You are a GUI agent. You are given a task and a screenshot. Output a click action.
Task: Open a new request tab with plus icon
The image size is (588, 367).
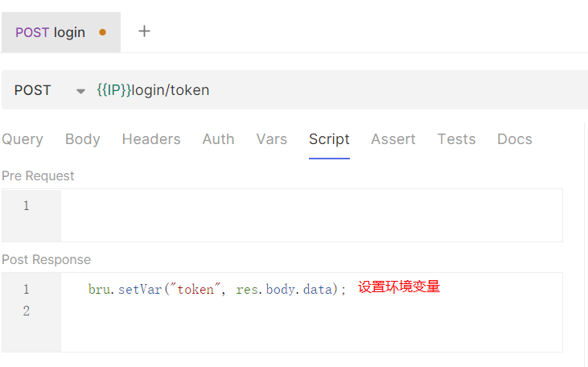[145, 31]
